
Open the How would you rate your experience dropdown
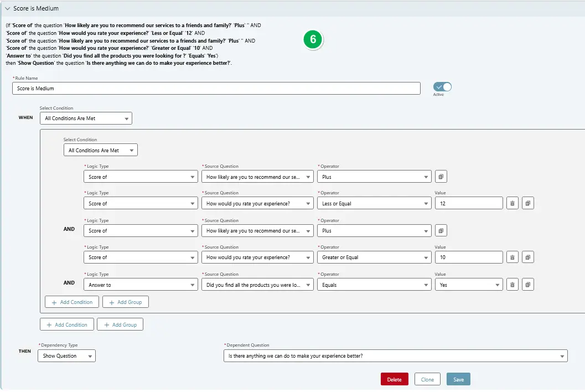(x=257, y=203)
